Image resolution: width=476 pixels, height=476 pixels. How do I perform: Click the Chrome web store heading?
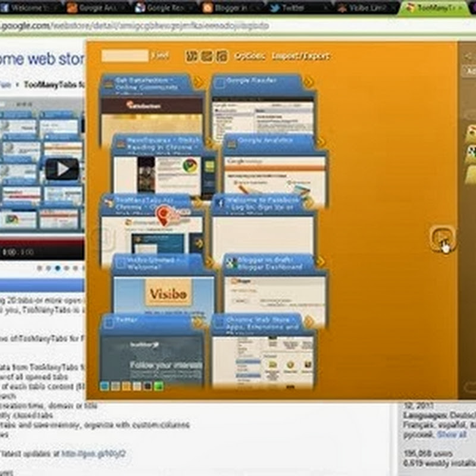[x=42, y=59]
